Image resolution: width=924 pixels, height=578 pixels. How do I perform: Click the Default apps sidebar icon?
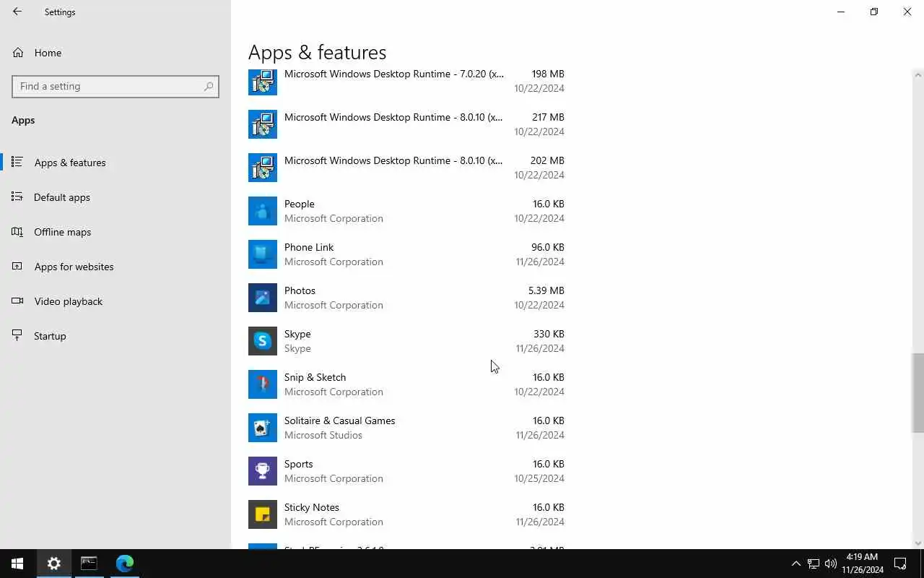pos(17,197)
